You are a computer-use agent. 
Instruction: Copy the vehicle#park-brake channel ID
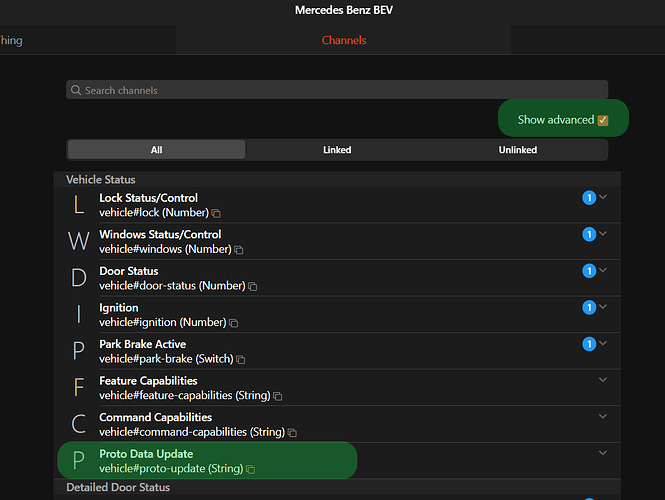(x=241, y=360)
